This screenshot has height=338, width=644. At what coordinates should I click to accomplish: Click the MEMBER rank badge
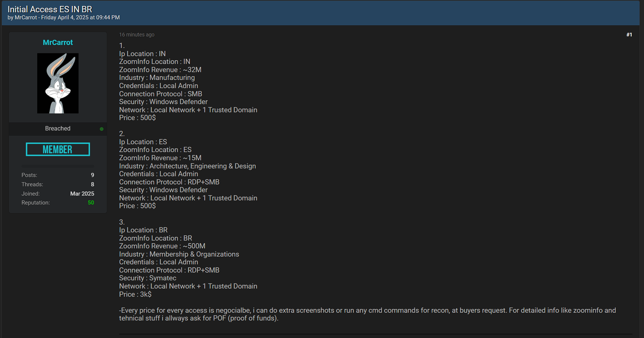tap(58, 149)
